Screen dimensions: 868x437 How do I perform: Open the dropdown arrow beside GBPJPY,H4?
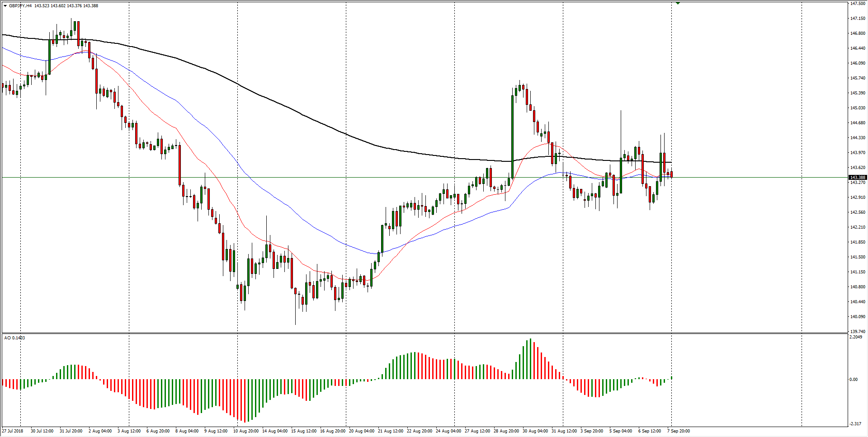pyautogui.click(x=5, y=6)
